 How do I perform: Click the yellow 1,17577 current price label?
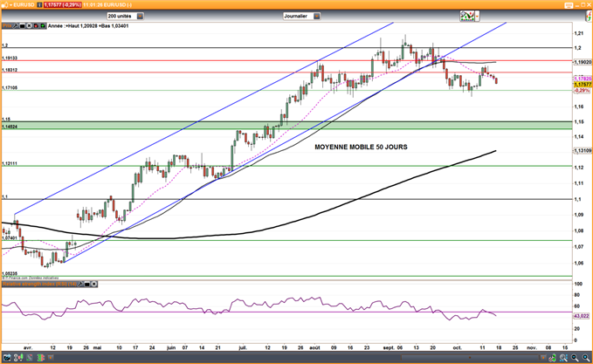583,85
